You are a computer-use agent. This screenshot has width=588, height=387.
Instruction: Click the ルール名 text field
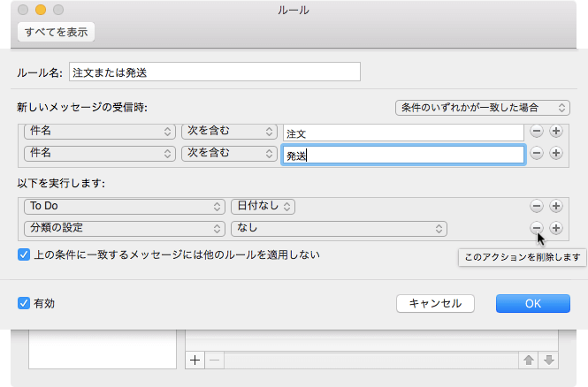click(214, 72)
